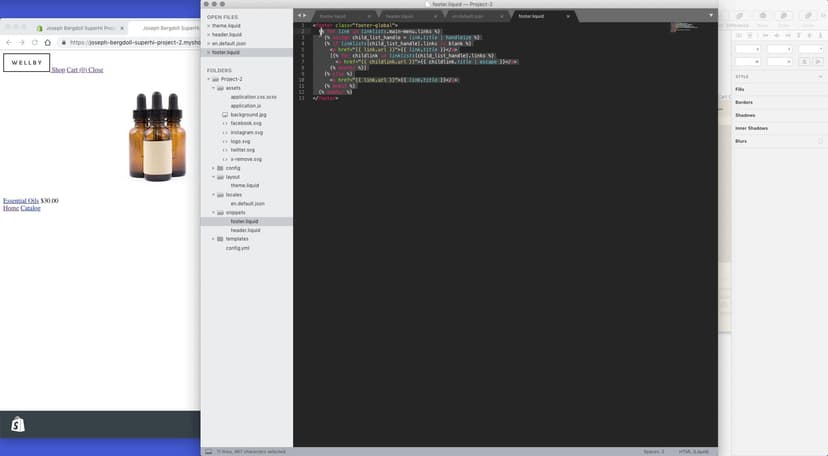Click the browser reload icon

pyautogui.click(x=35, y=42)
